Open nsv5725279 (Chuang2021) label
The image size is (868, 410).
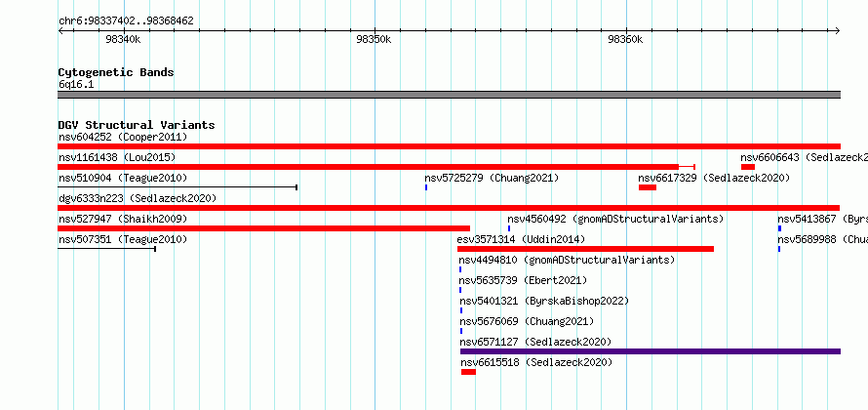pyautogui.click(x=492, y=178)
